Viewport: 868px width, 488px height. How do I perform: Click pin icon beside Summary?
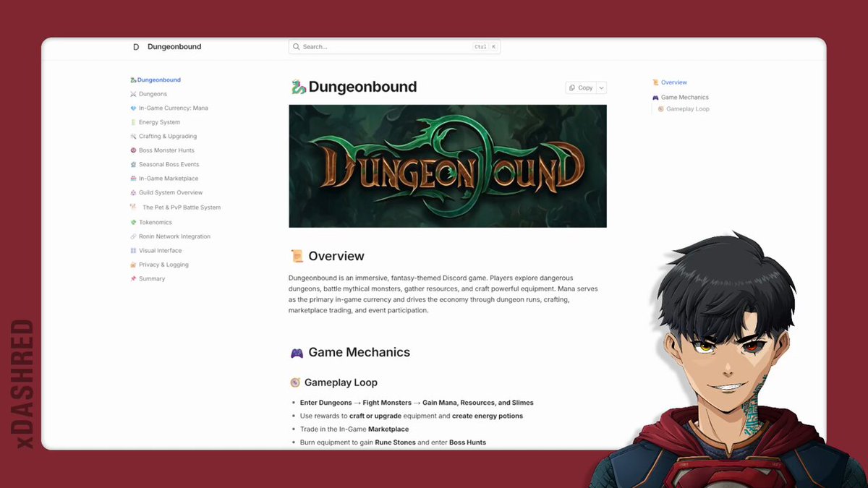[133, 279]
